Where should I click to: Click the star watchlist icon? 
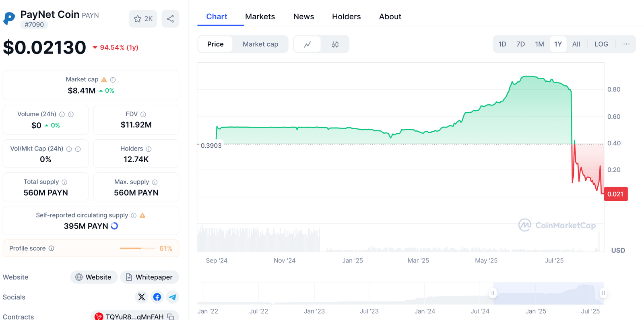pyautogui.click(x=138, y=19)
